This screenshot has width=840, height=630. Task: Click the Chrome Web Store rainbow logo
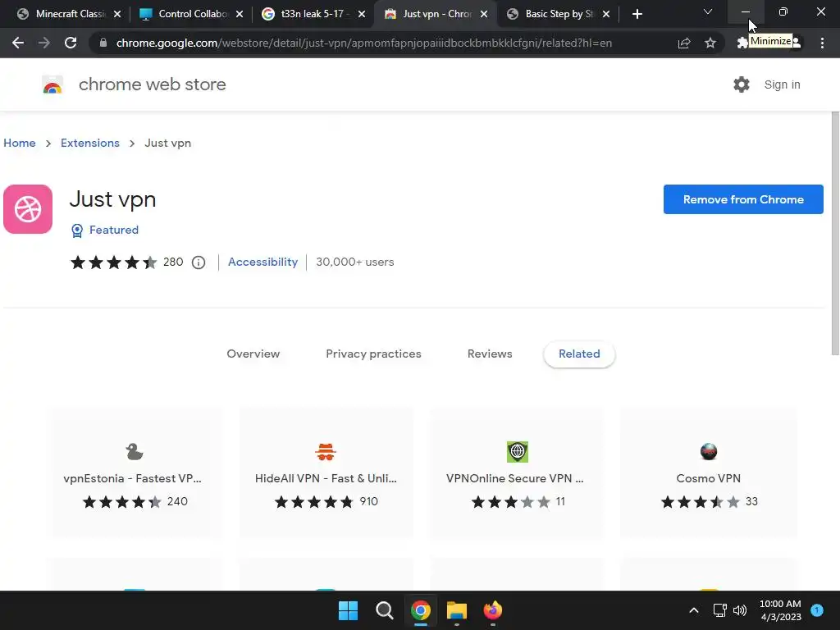pos(52,84)
